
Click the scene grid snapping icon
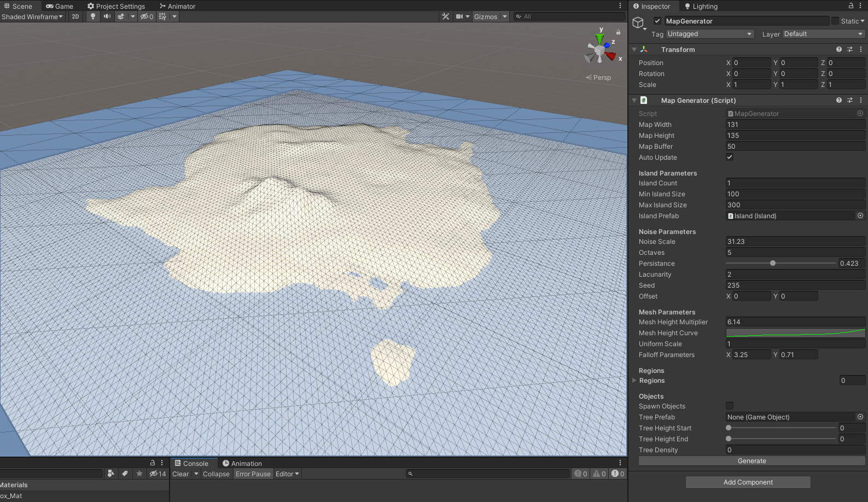point(162,16)
